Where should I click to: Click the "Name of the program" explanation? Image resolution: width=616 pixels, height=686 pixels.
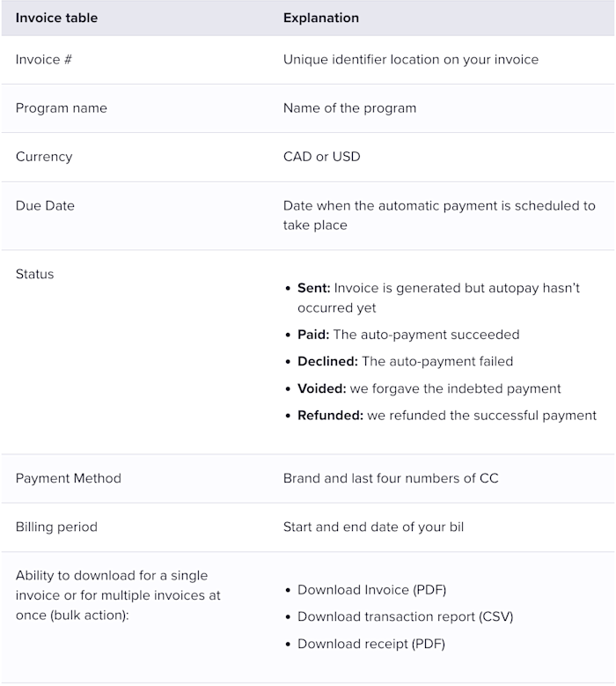[x=349, y=108]
